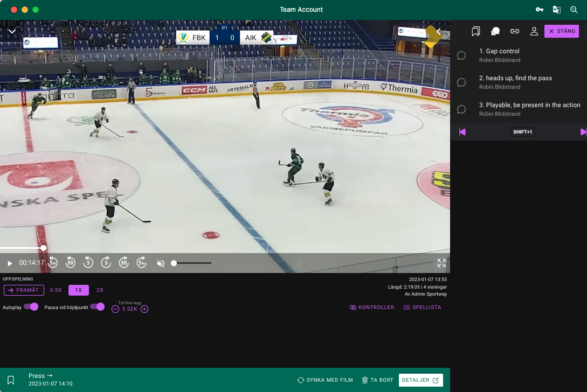Unmute the video with the speaker icon
The width and height of the screenshot is (587, 392).
[x=160, y=263]
